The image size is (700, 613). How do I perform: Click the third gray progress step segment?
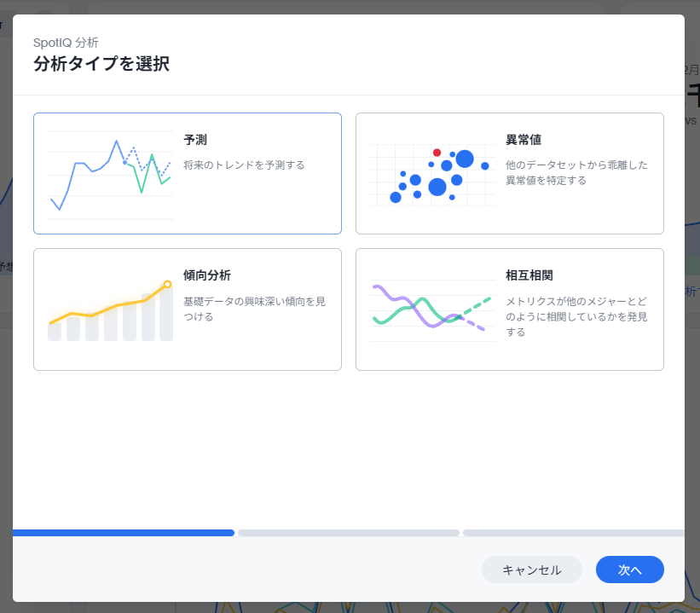pyautogui.click(x=573, y=533)
